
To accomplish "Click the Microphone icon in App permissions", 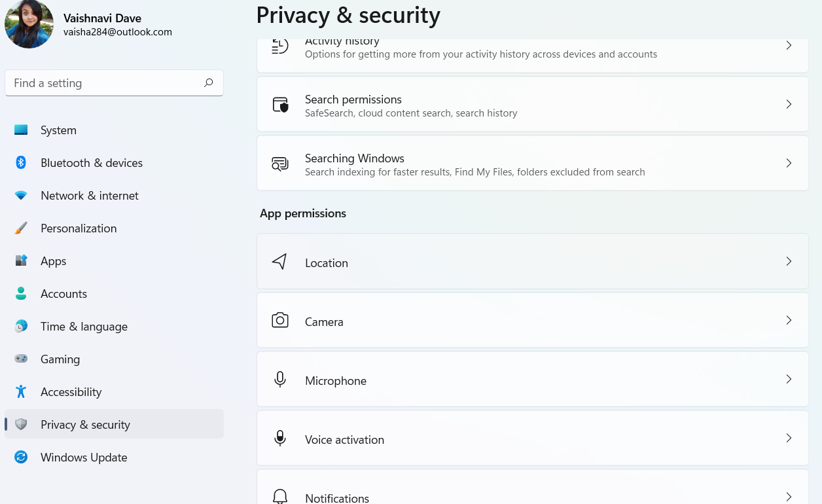I will 280,379.
